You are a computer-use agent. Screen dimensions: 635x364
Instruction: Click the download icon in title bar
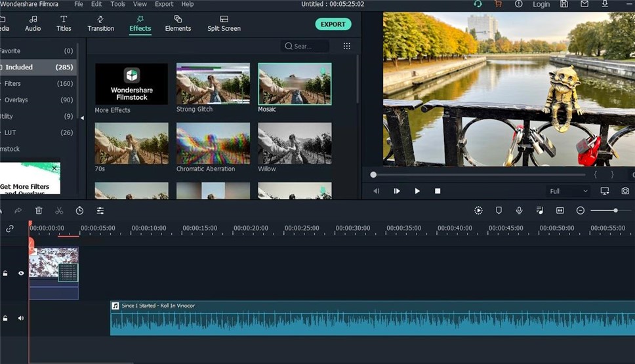605,4
